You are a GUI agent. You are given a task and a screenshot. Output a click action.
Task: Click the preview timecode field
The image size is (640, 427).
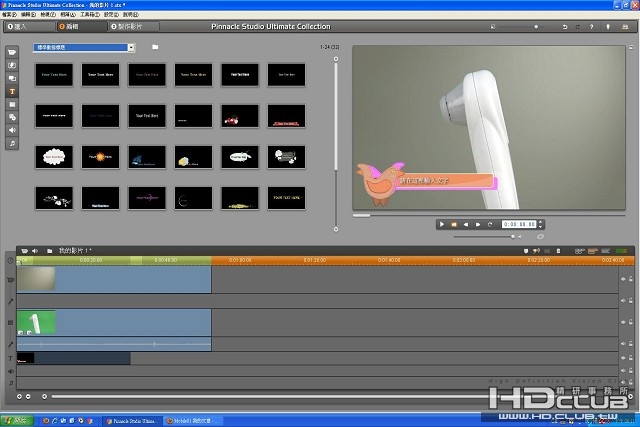[519, 224]
